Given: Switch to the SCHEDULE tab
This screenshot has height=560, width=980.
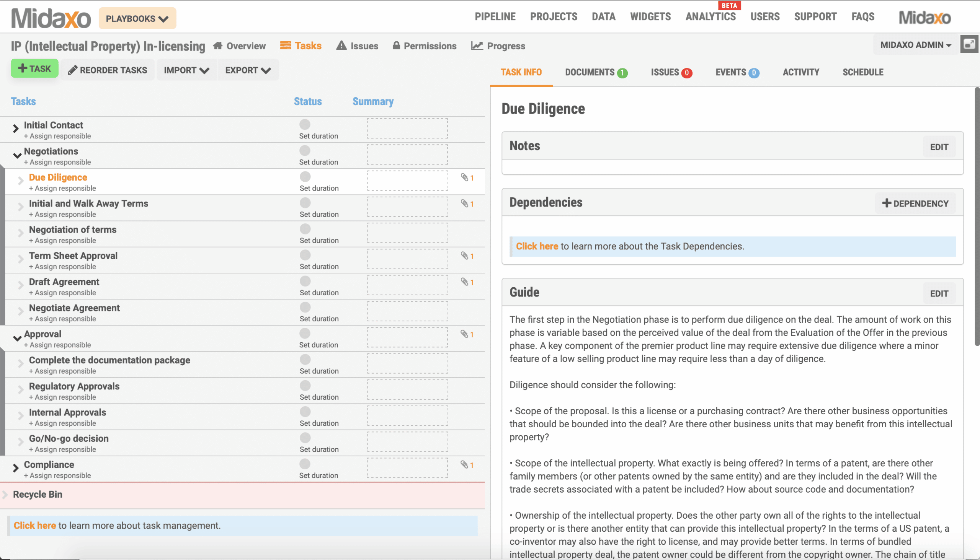Looking at the screenshot, I should [862, 72].
